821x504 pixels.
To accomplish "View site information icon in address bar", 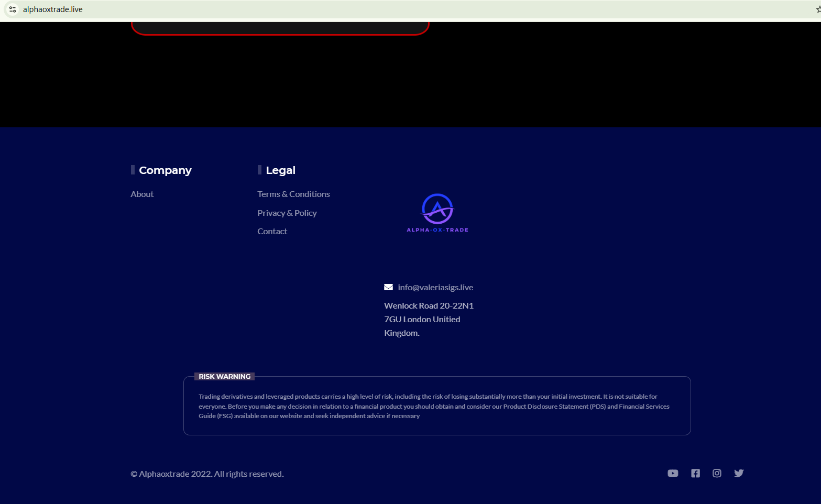I will pos(13,9).
